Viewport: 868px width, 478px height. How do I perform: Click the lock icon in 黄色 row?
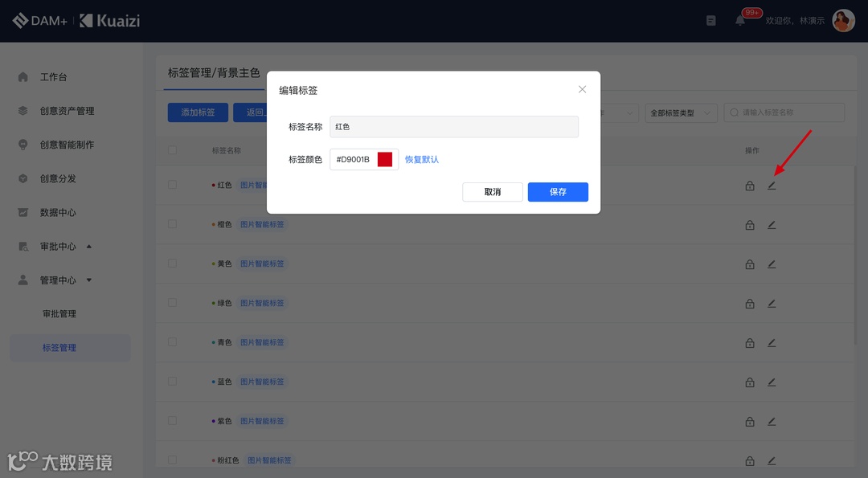click(750, 264)
